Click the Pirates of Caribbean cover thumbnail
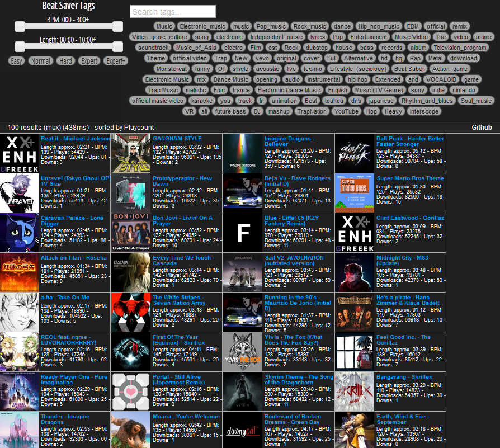This screenshot has width=500, height=448. (x=354, y=312)
